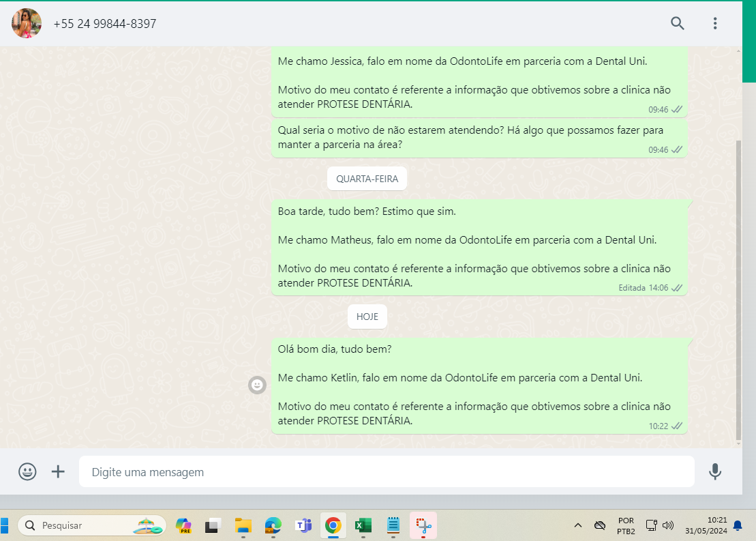Search within this chat
The height and width of the screenshot is (541, 756).
tap(678, 23)
